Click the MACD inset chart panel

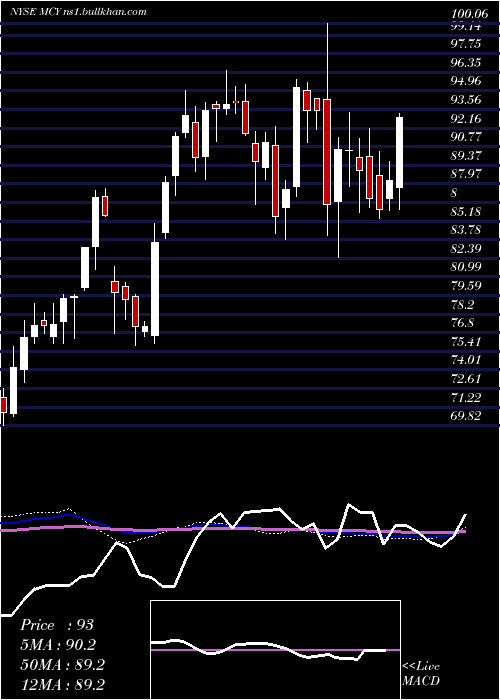coord(275,650)
